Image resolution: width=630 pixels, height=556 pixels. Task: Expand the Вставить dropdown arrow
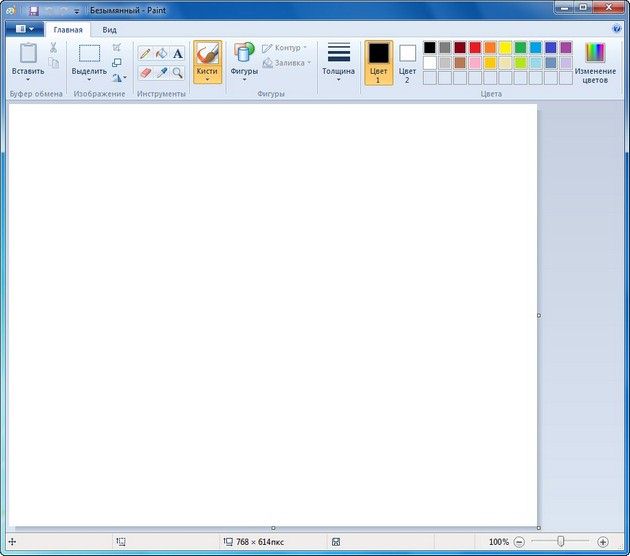coord(28,80)
